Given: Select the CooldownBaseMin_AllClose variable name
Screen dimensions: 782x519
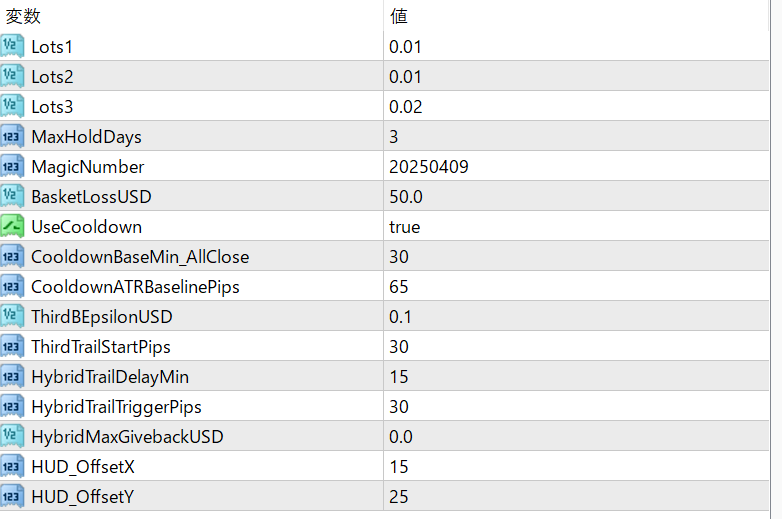Looking at the screenshot, I should 140,257.
